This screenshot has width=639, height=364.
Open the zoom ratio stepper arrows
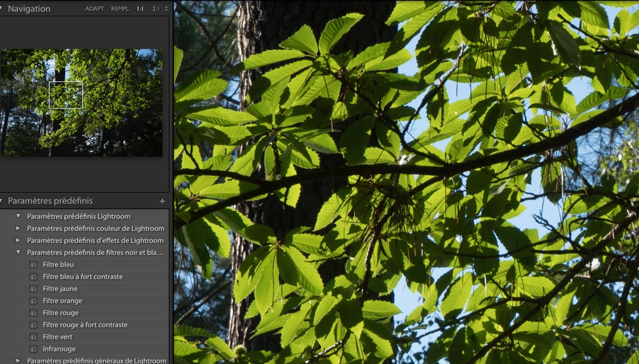point(166,8)
